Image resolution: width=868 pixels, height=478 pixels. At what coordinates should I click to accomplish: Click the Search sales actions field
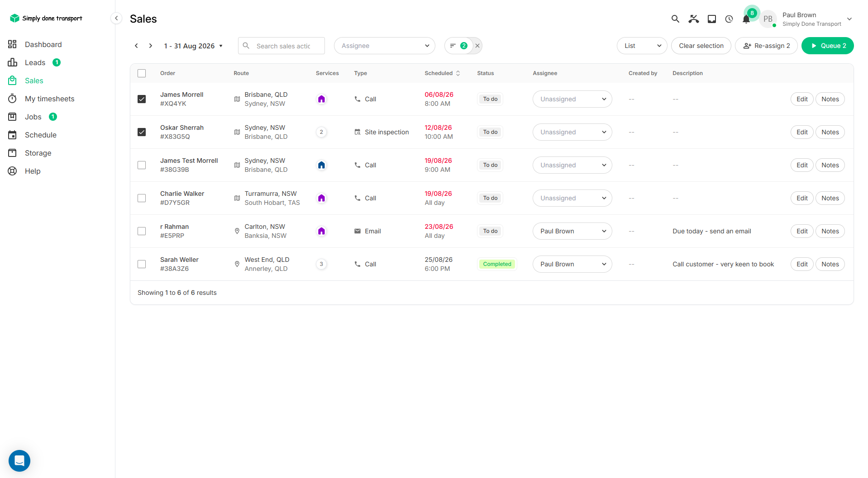[x=281, y=46]
